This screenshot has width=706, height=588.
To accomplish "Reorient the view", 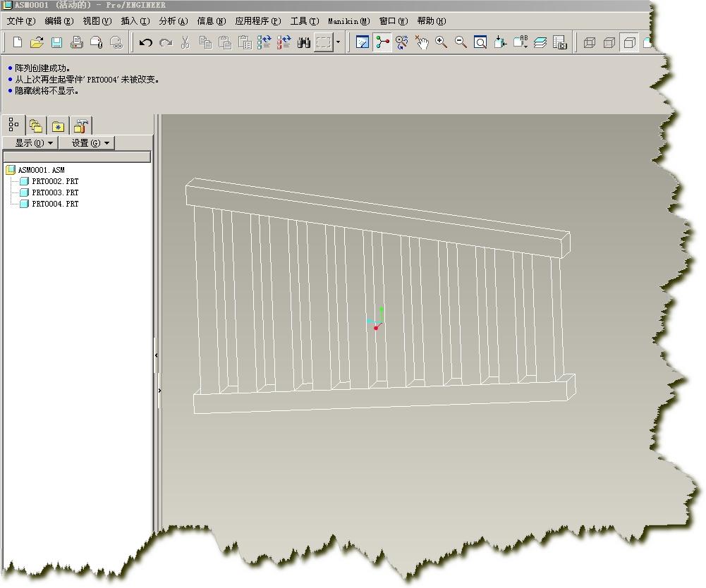I will 500,43.
